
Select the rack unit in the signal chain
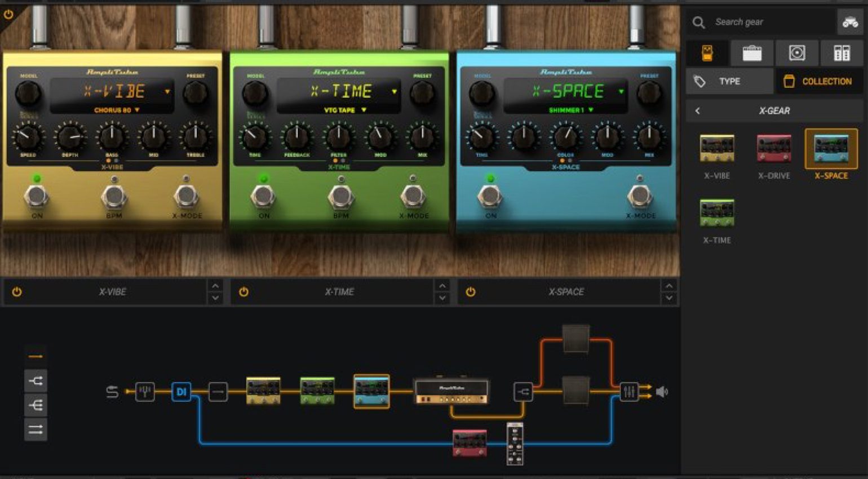[515, 444]
